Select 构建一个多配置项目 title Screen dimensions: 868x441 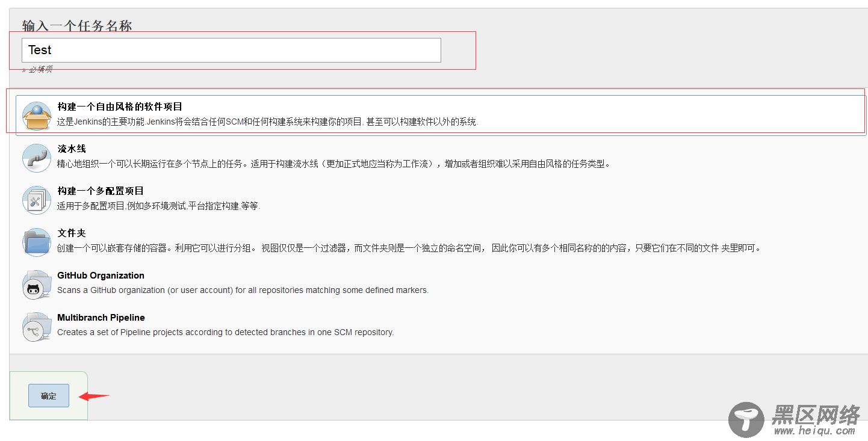(x=101, y=191)
